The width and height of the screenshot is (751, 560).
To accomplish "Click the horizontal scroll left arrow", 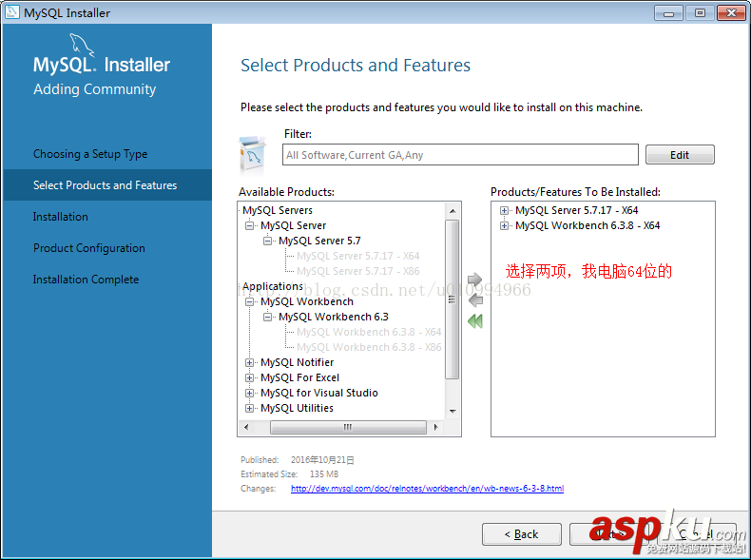I will pos(246,427).
